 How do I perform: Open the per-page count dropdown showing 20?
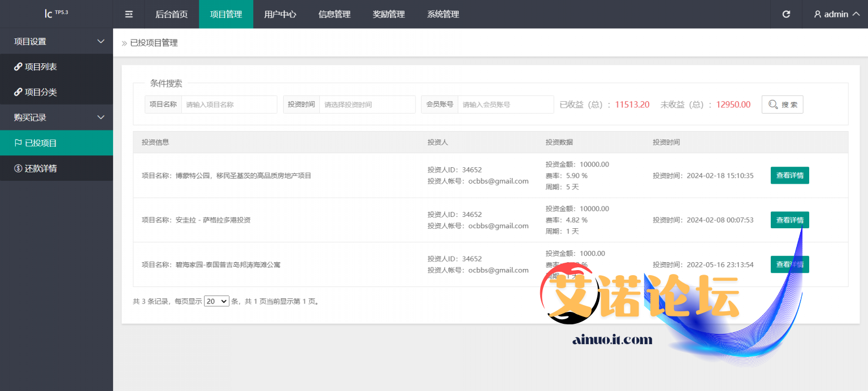point(216,301)
